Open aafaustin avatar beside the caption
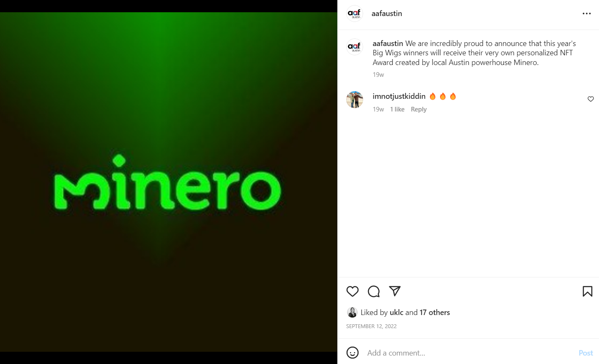The image size is (599, 364). (x=354, y=47)
